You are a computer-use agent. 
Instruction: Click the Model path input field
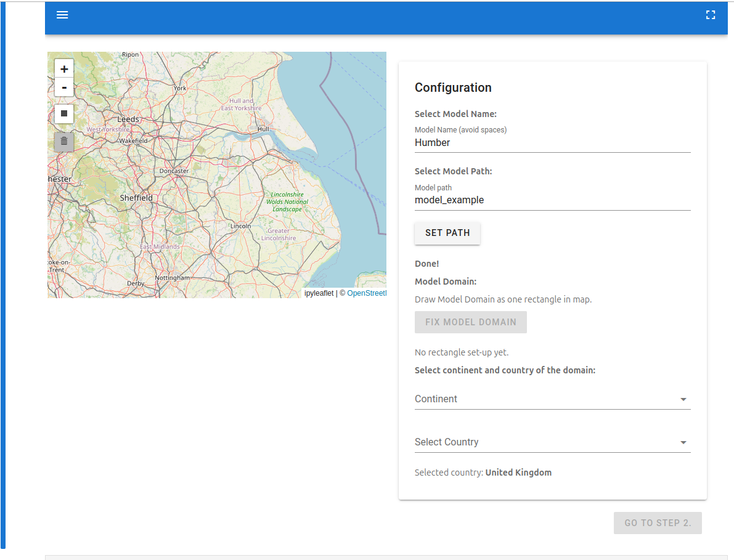coord(552,200)
